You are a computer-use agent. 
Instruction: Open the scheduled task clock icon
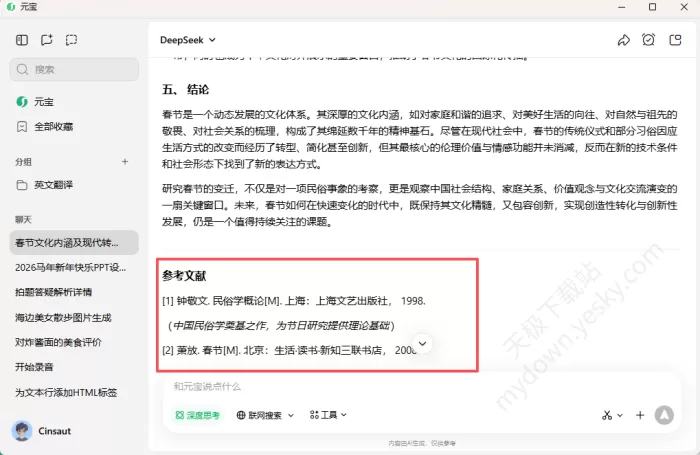point(648,40)
